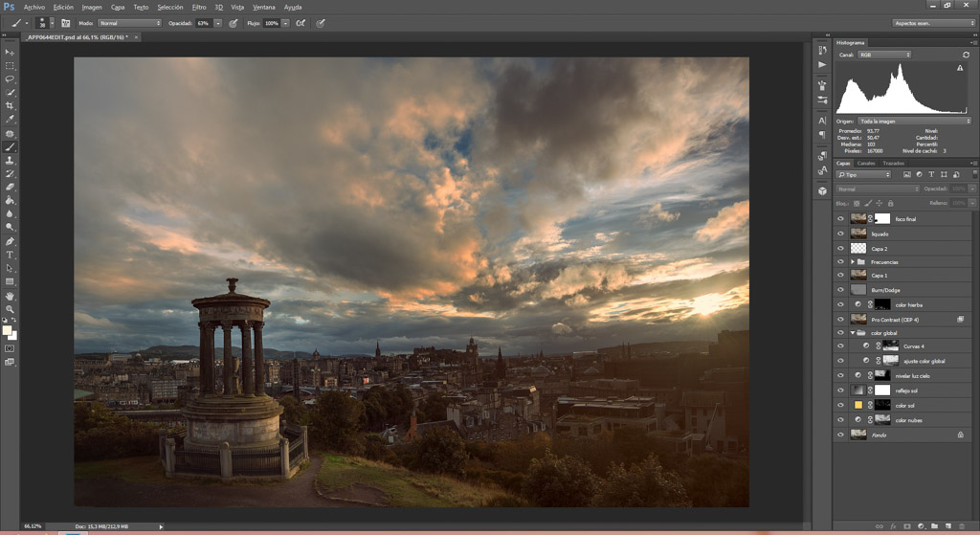This screenshot has width=980, height=535.
Task: Choose the Horizontal Type tool
Action: click(10, 255)
